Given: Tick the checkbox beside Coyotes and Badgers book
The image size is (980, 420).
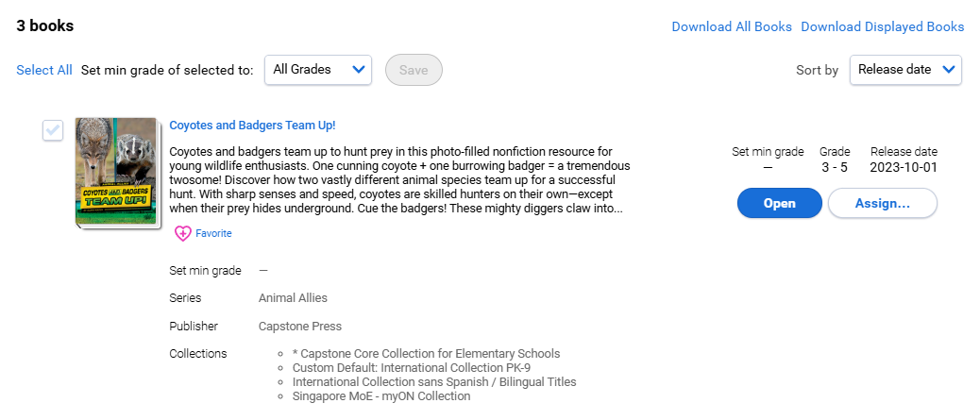Looking at the screenshot, I should coord(53,130).
